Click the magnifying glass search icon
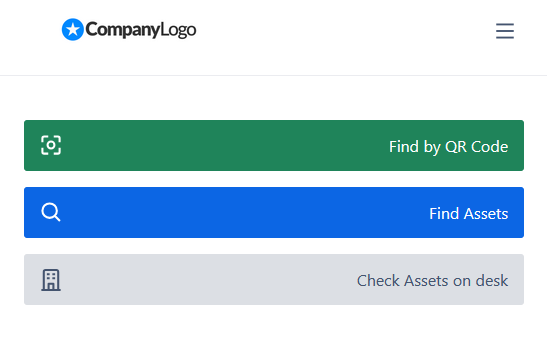 click(51, 212)
